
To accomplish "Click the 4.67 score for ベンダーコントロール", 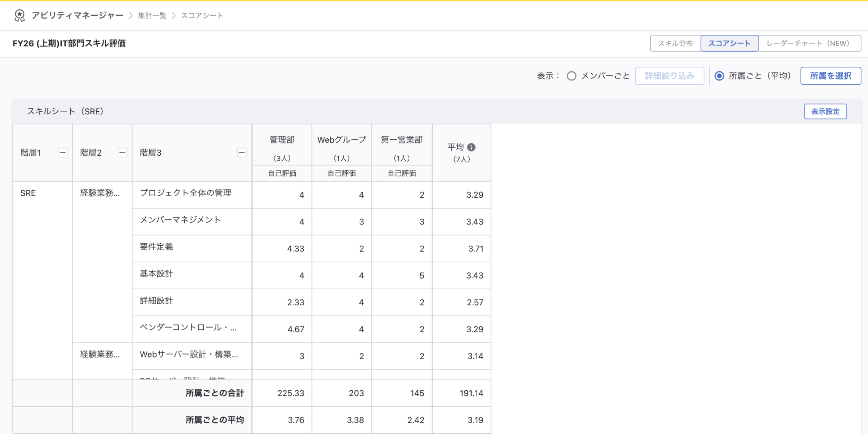I will pyautogui.click(x=296, y=329).
